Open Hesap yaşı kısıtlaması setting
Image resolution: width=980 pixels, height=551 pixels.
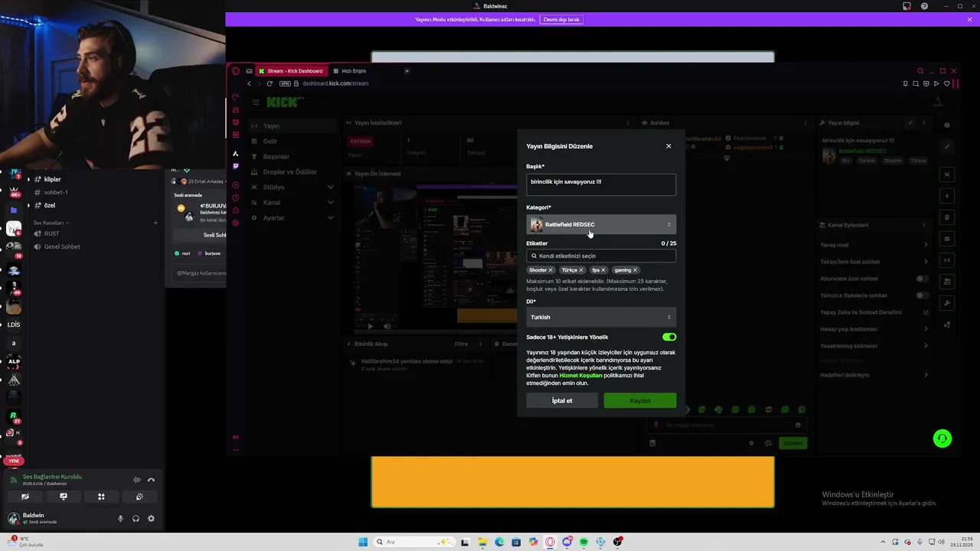pyautogui.click(x=873, y=329)
